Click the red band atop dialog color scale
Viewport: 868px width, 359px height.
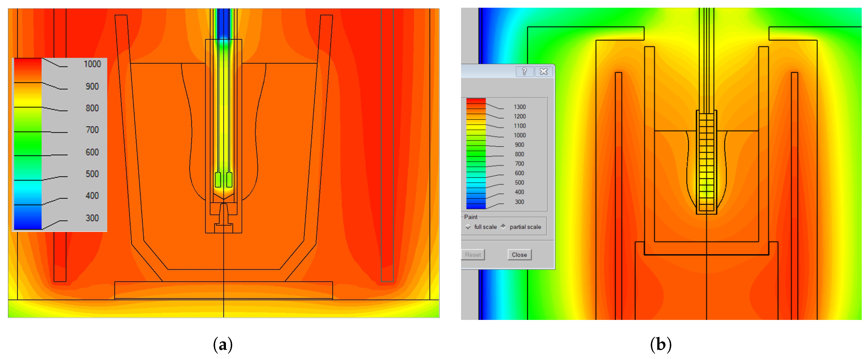point(476,101)
